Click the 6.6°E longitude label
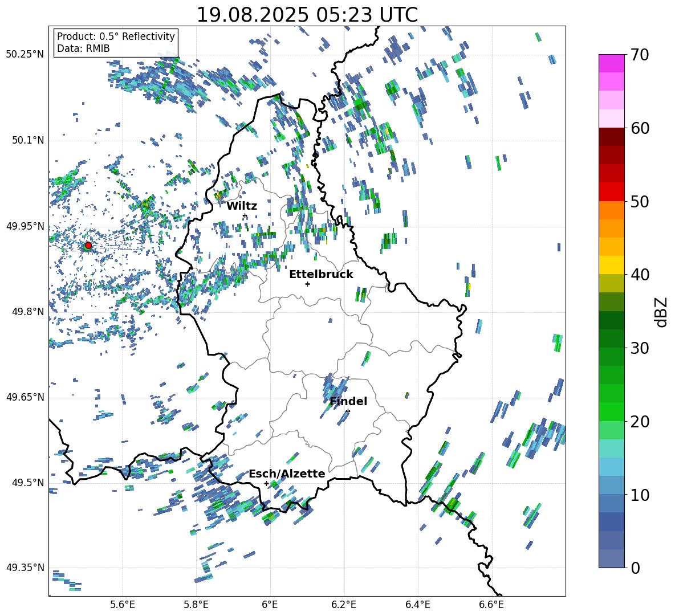The height and width of the screenshot is (616, 675). [x=491, y=605]
